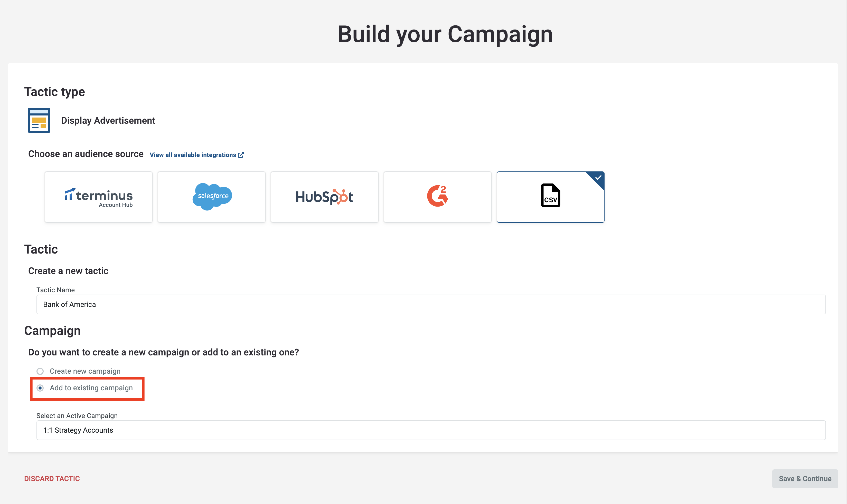Click the CSV file audience source
Screen dimensions: 847x504
(x=550, y=197)
